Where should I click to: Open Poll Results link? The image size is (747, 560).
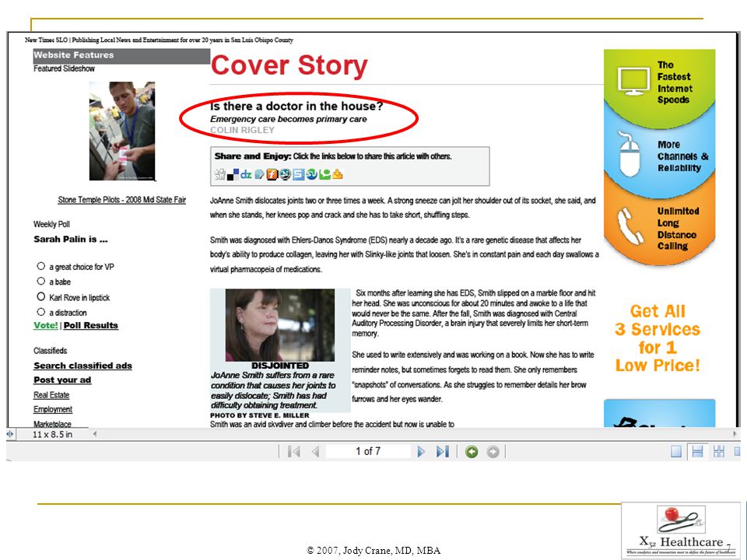coord(90,325)
